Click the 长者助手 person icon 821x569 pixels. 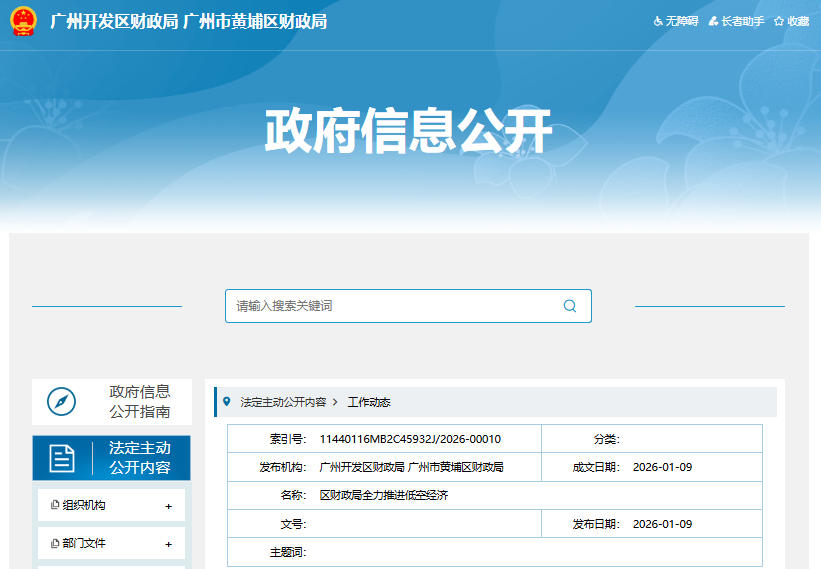tap(713, 21)
